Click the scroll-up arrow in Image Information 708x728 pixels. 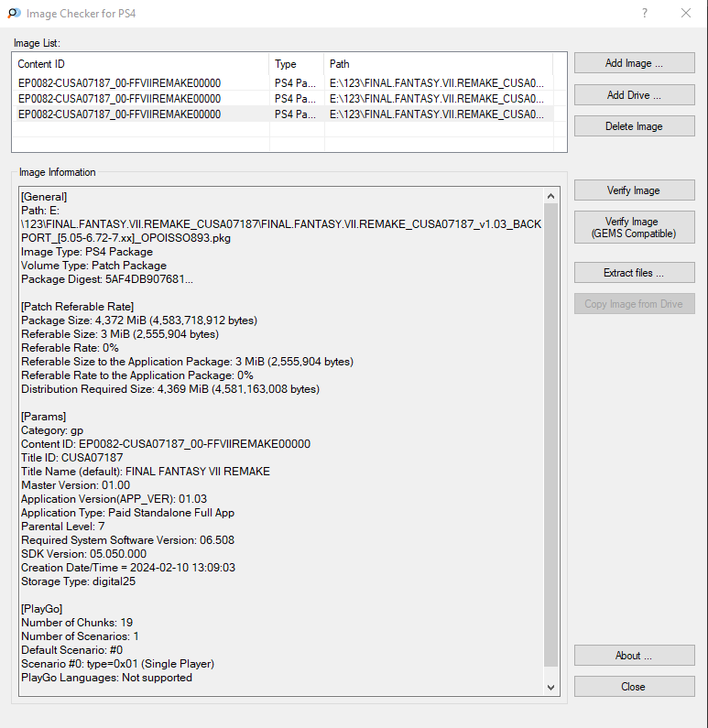(x=551, y=196)
